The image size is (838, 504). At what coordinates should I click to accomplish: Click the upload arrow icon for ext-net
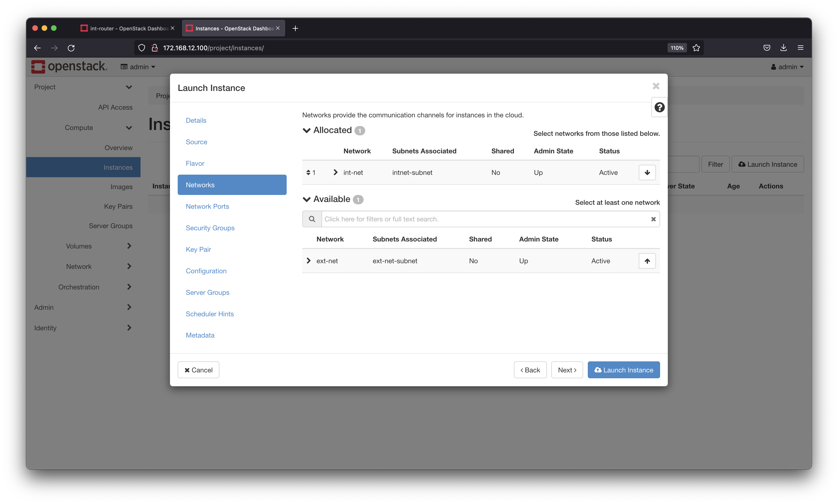[647, 260]
